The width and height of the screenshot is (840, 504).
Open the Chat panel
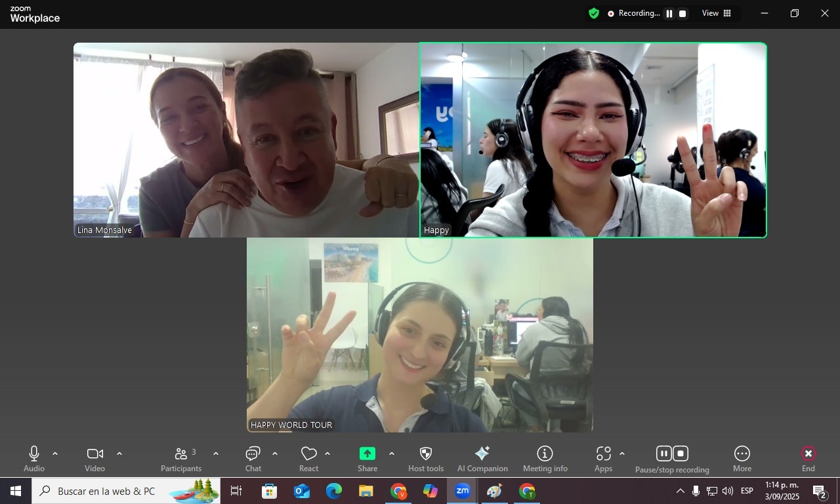253,458
